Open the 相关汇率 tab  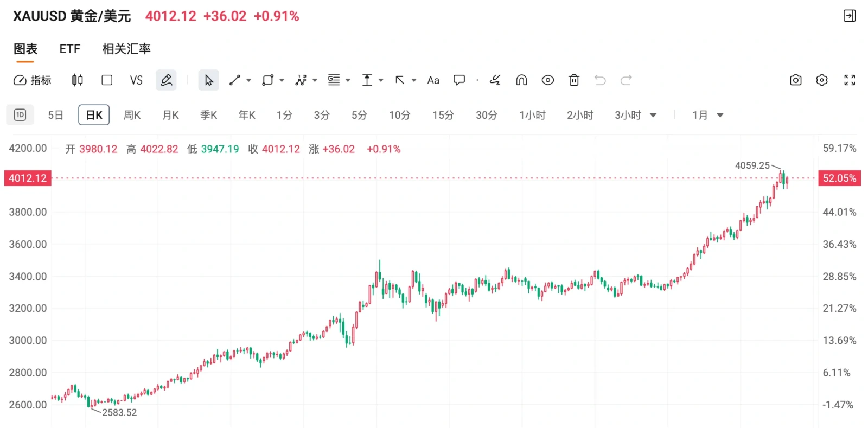pyautogui.click(x=126, y=49)
